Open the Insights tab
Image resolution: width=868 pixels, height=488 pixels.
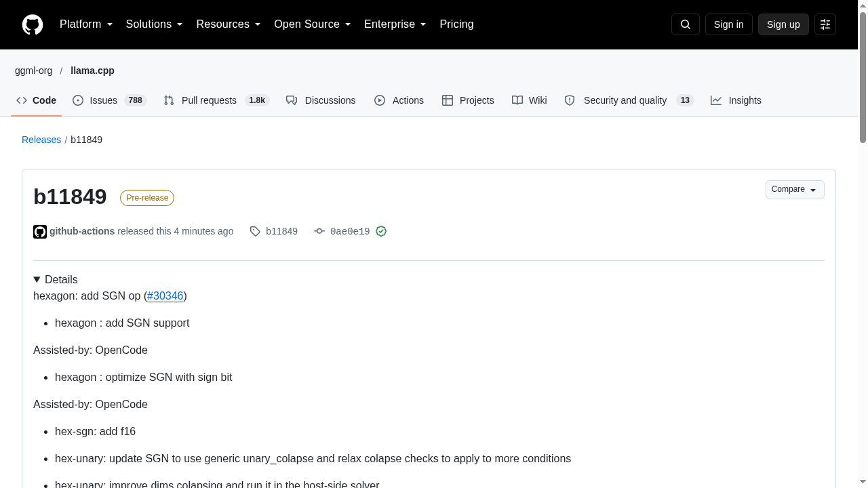[736, 100]
